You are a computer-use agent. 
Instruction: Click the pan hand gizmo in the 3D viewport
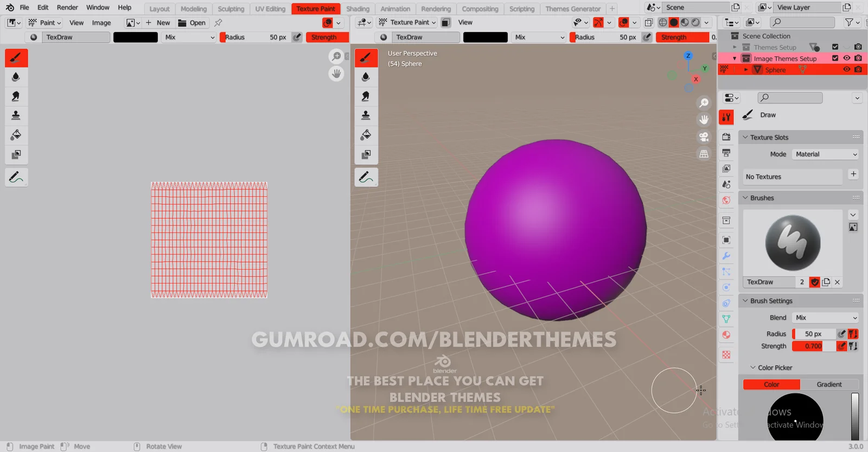click(x=704, y=119)
